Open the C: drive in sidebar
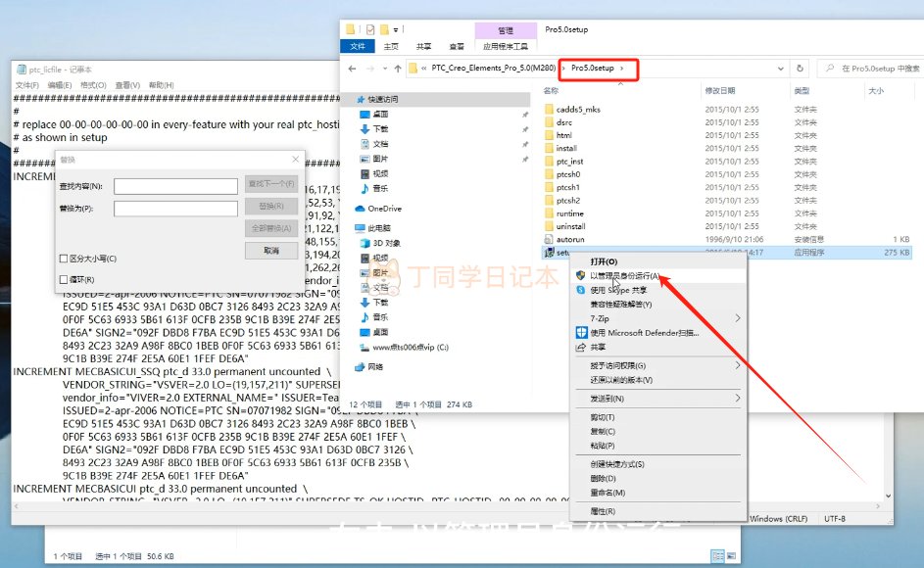Viewport: 924px width, 568px height. 405,347
